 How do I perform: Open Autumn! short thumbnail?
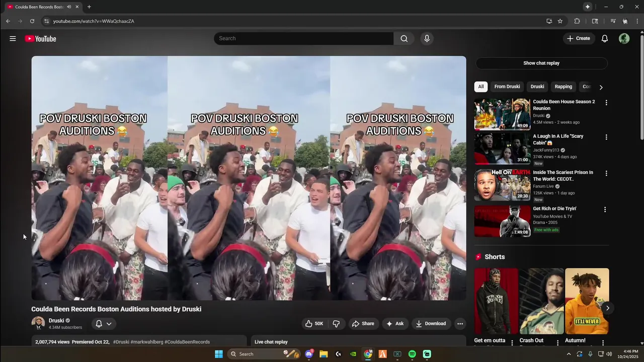click(587, 301)
